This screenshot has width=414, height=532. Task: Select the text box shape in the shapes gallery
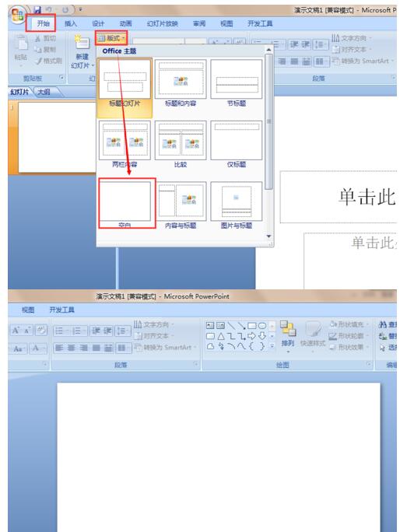click(210, 326)
